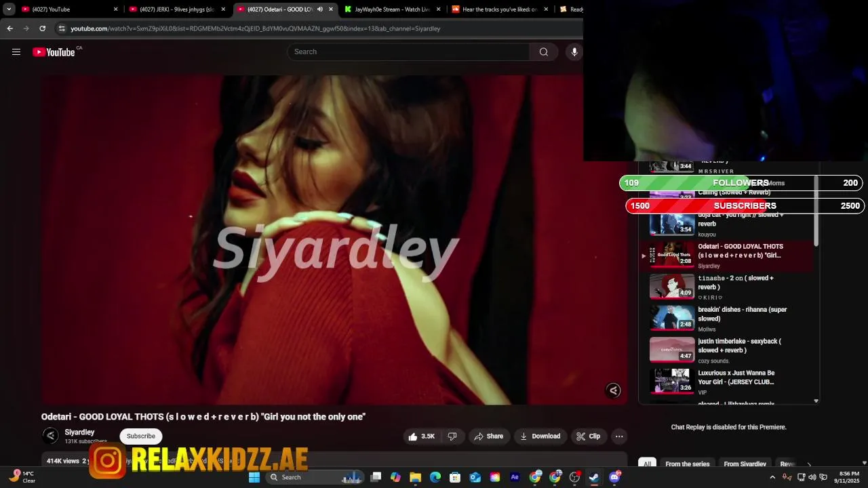The width and height of the screenshot is (868, 488).
Task: Open volume control from the tray speaker
Action: (x=812, y=477)
